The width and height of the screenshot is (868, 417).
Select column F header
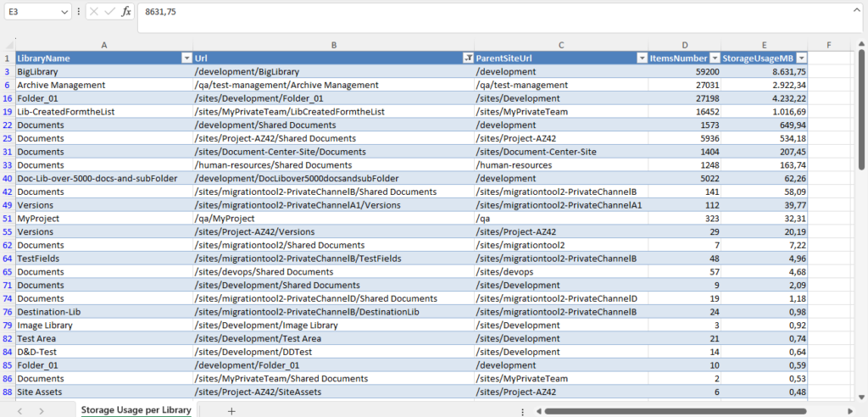(829, 46)
